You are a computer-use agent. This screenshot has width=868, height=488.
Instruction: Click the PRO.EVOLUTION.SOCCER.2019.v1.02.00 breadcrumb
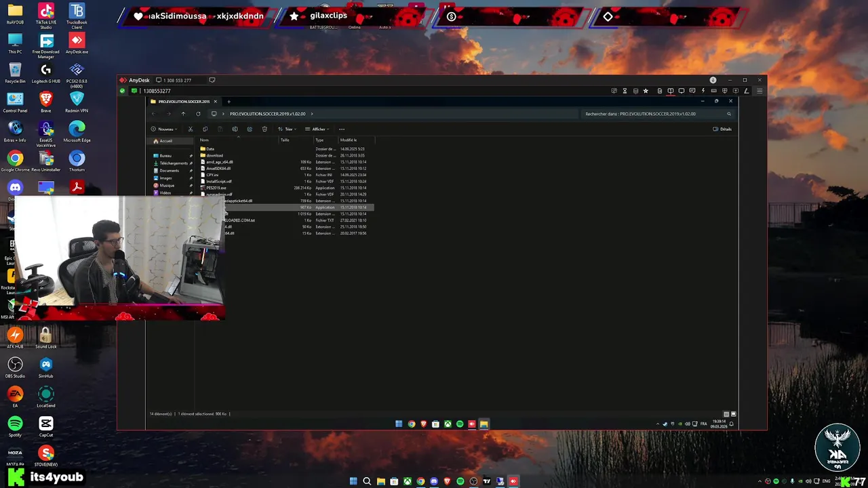tap(267, 114)
